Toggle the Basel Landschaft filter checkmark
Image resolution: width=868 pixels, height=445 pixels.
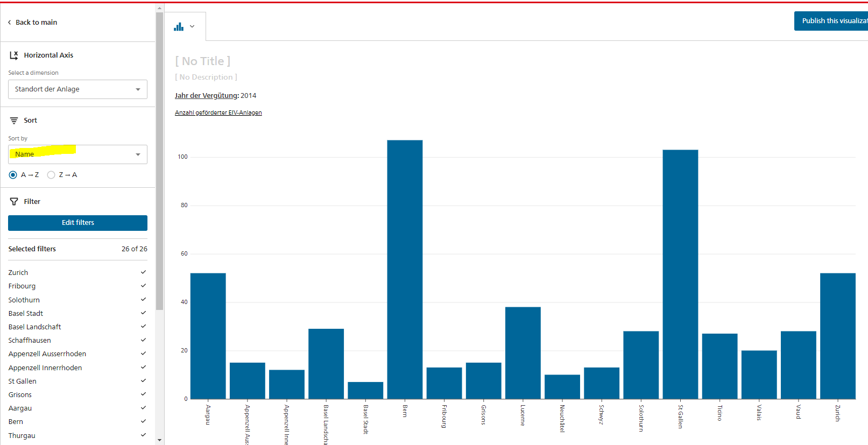[143, 327]
